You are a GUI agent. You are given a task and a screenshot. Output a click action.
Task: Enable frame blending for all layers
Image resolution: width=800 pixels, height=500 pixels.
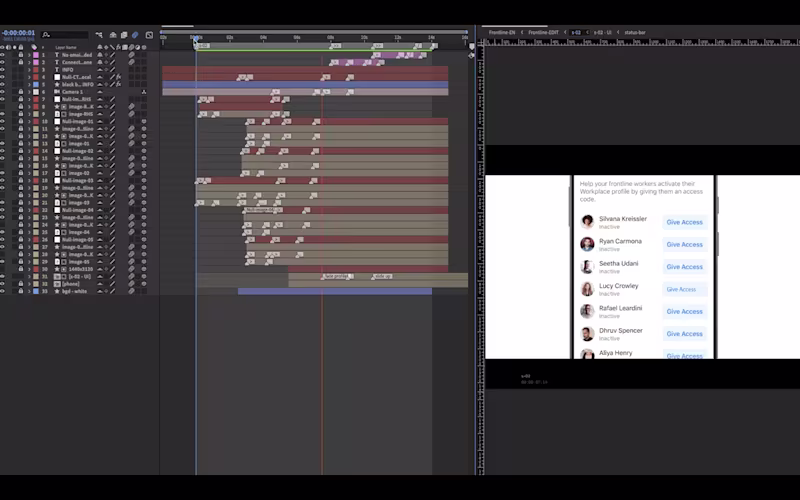[123, 35]
